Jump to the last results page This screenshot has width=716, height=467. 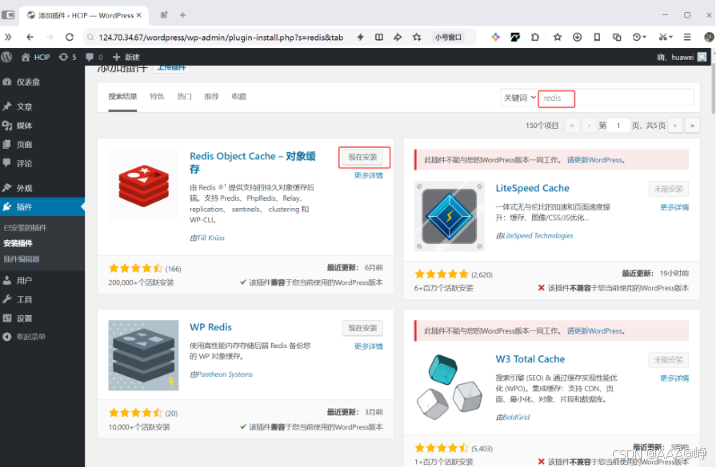coord(692,125)
